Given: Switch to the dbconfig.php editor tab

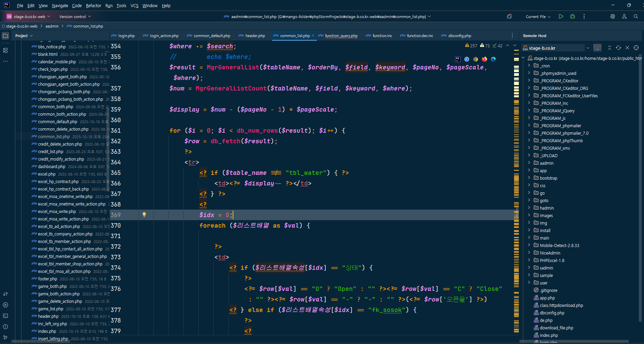Looking at the screenshot, I should (456, 35).
